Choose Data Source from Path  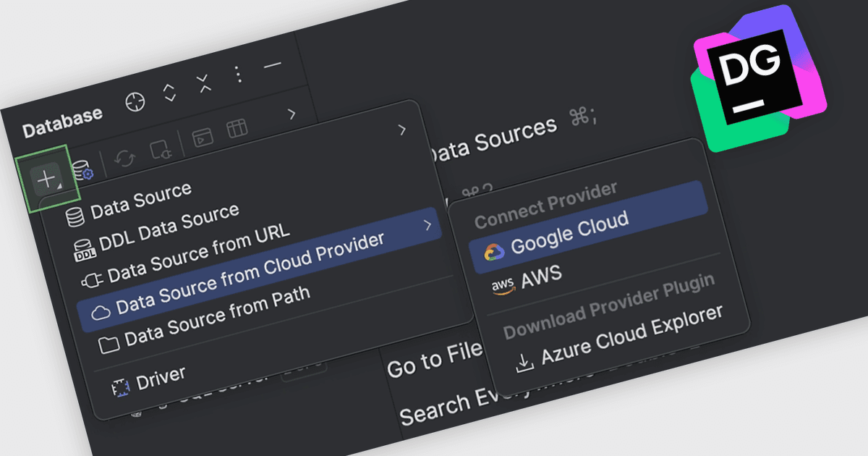click(217, 316)
